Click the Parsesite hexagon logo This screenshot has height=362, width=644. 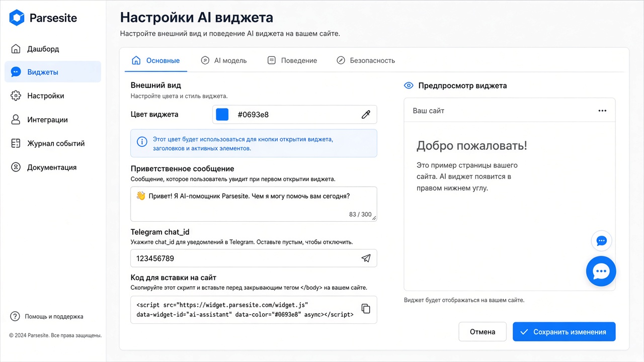point(17,18)
